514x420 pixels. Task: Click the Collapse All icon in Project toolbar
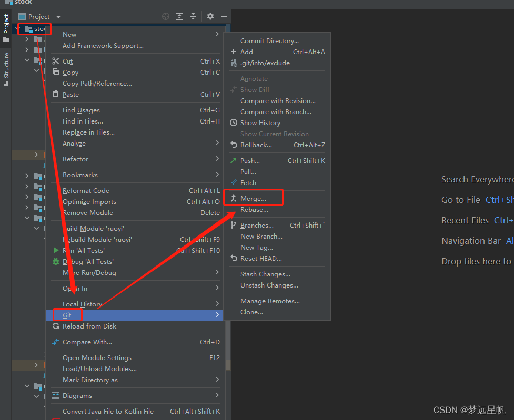(193, 16)
